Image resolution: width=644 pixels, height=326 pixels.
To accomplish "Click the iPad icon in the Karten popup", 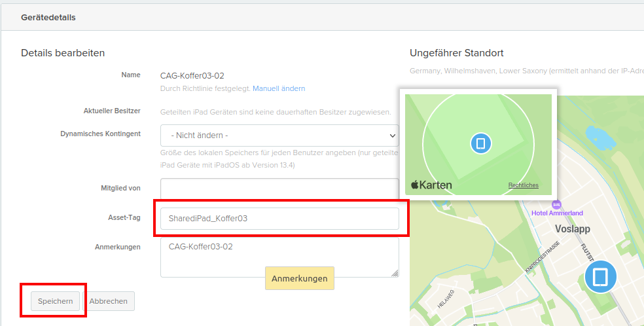I will coord(480,143).
